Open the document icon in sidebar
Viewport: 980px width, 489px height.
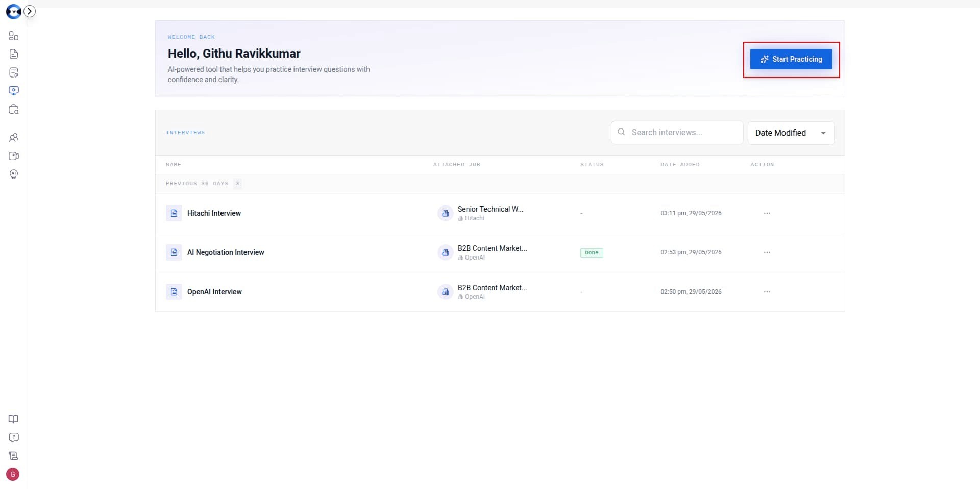(14, 54)
